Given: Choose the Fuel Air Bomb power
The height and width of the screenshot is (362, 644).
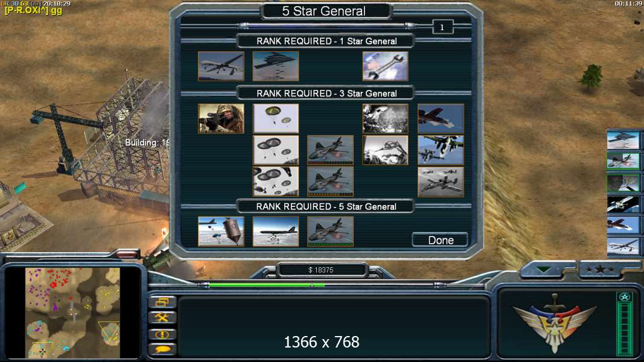Looking at the screenshot, I should [x=276, y=232].
